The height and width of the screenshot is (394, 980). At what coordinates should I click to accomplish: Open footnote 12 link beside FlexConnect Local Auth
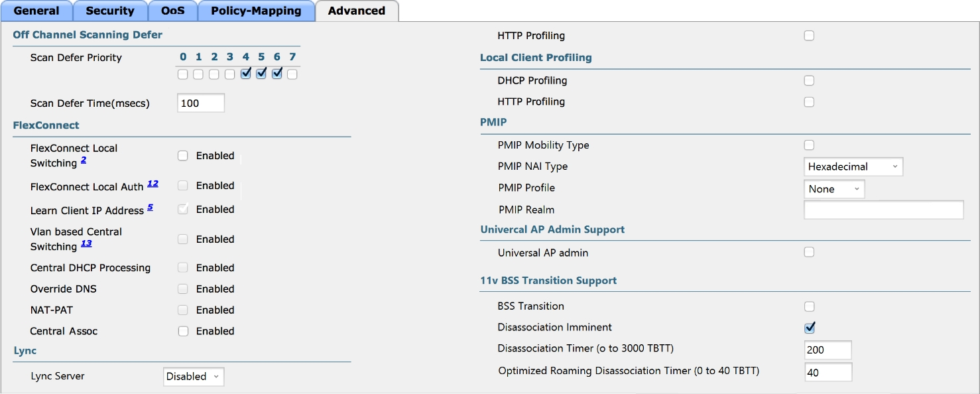(153, 184)
